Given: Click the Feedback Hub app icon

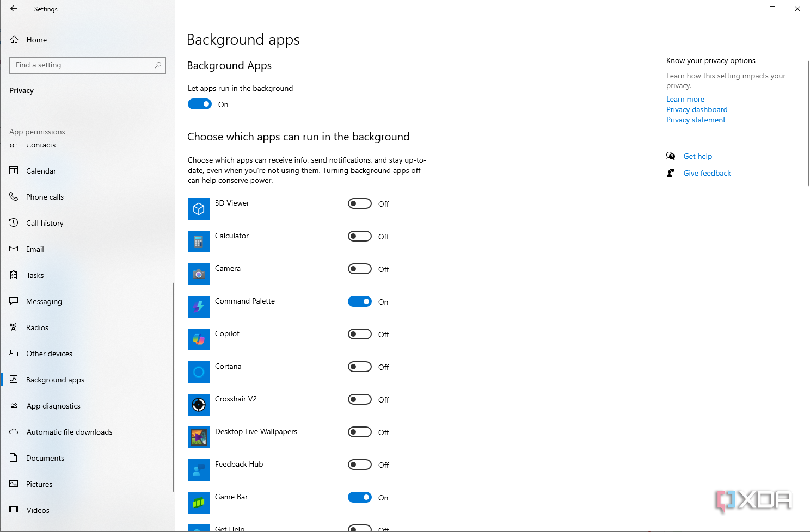Looking at the screenshot, I should [199, 470].
